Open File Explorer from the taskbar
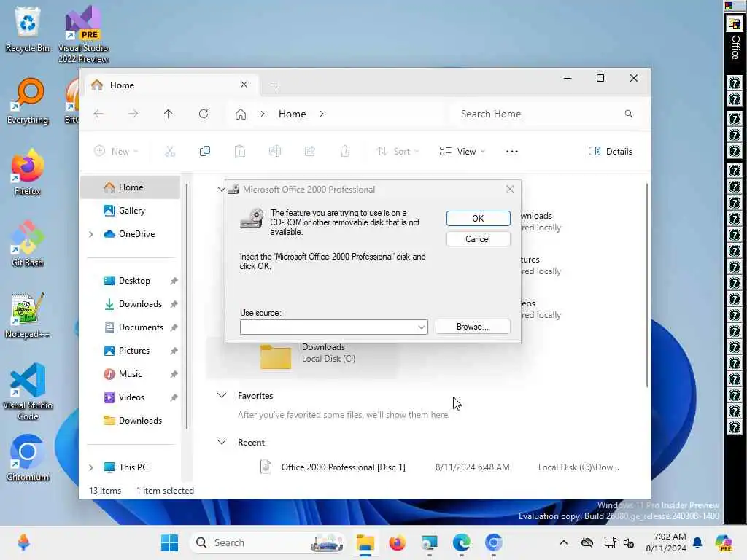 [365, 542]
